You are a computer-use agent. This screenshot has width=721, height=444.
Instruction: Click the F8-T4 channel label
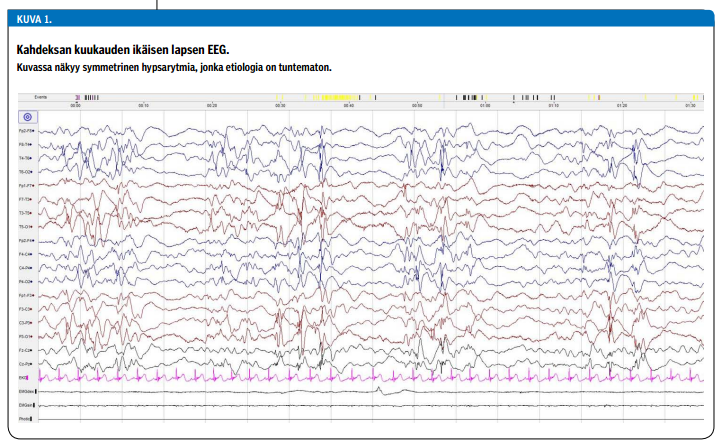tap(25, 145)
